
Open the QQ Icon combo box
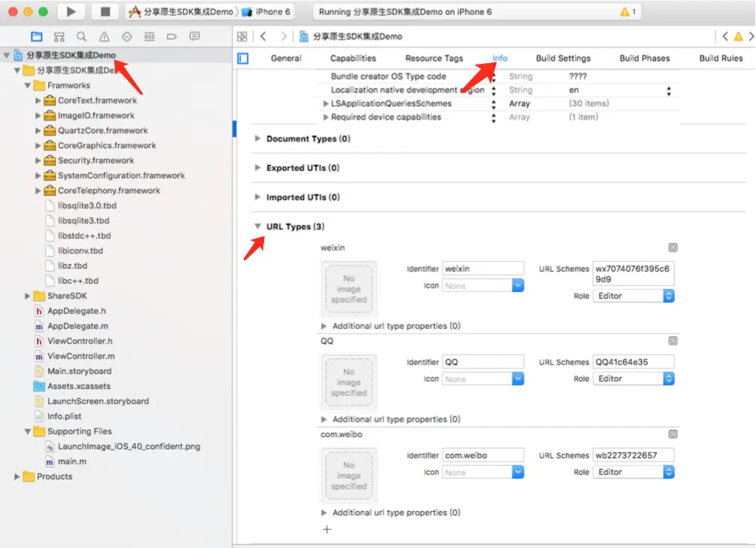(518, 379)
